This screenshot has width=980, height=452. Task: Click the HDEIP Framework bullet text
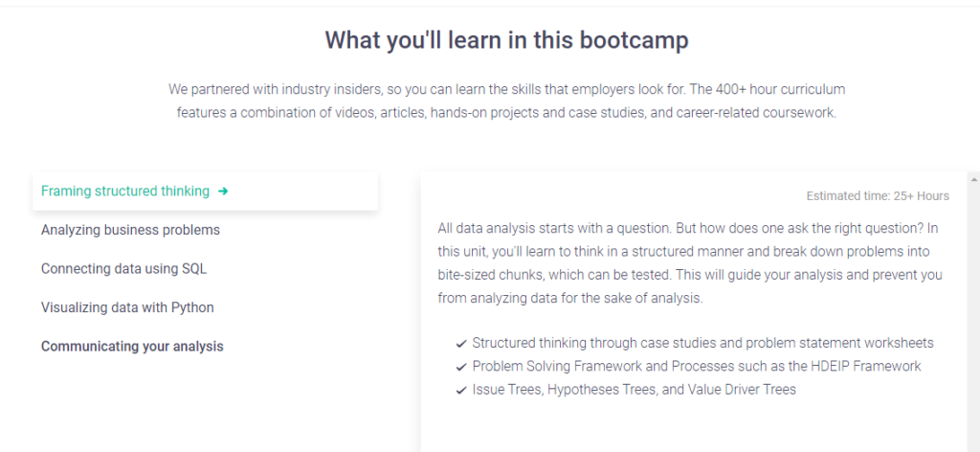(x=696, y=366)
